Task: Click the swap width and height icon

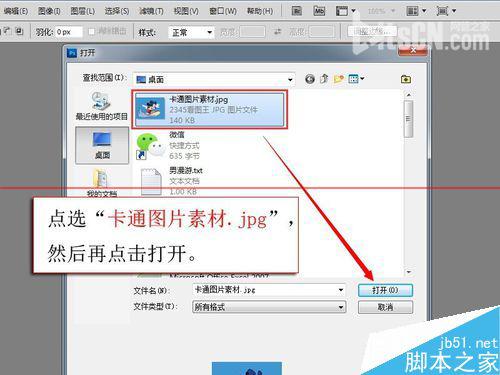Action: click(277, 32)
